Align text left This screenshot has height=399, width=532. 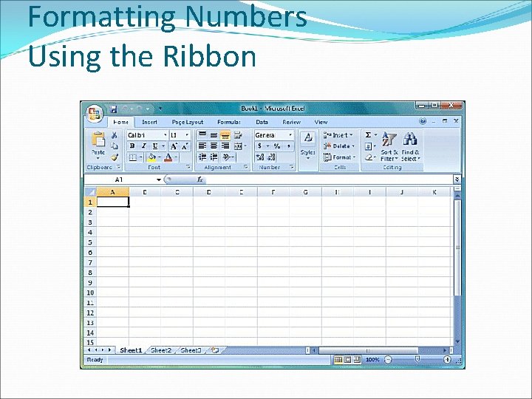coord(202,146)
